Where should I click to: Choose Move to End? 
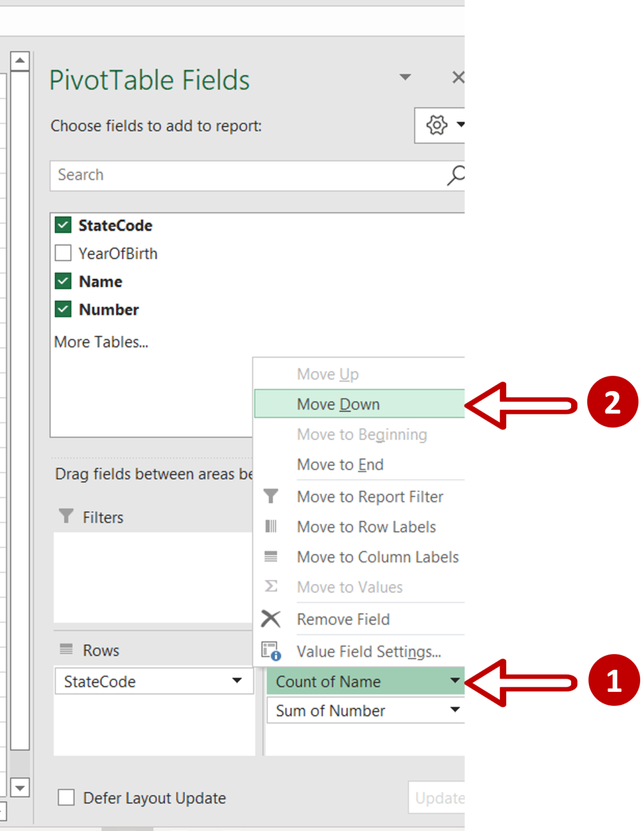(340, 464)
